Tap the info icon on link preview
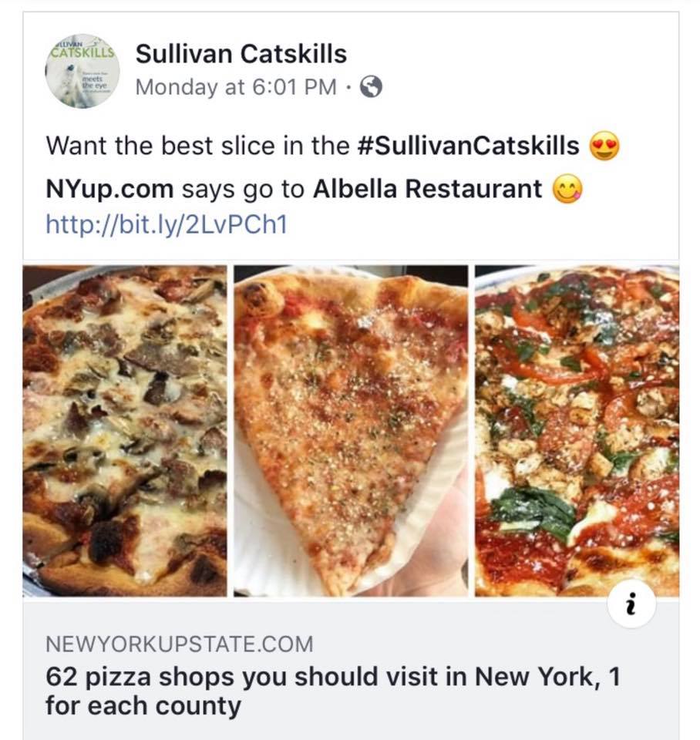700x740 pixels. click(x=631, y=604)
